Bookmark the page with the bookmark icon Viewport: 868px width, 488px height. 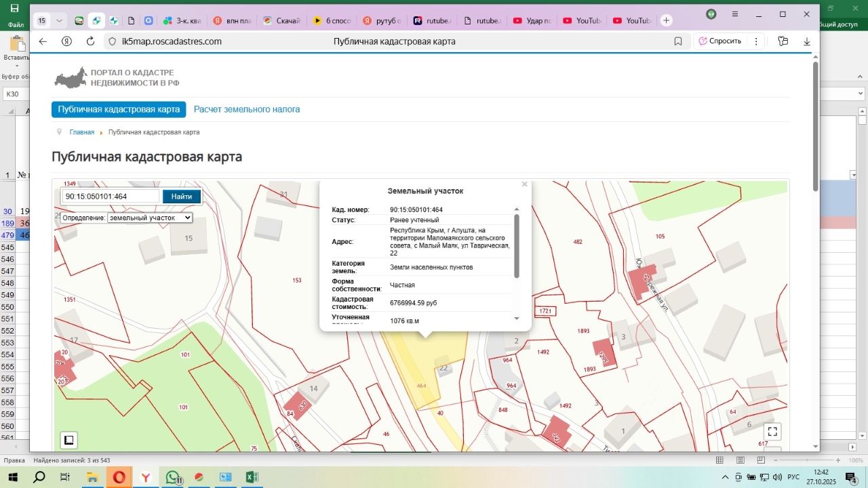point(678,41)
